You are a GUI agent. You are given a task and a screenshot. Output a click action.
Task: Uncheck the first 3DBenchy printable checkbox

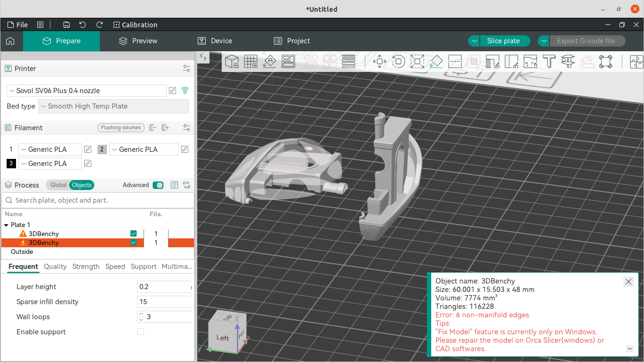(x=134, y=234)
